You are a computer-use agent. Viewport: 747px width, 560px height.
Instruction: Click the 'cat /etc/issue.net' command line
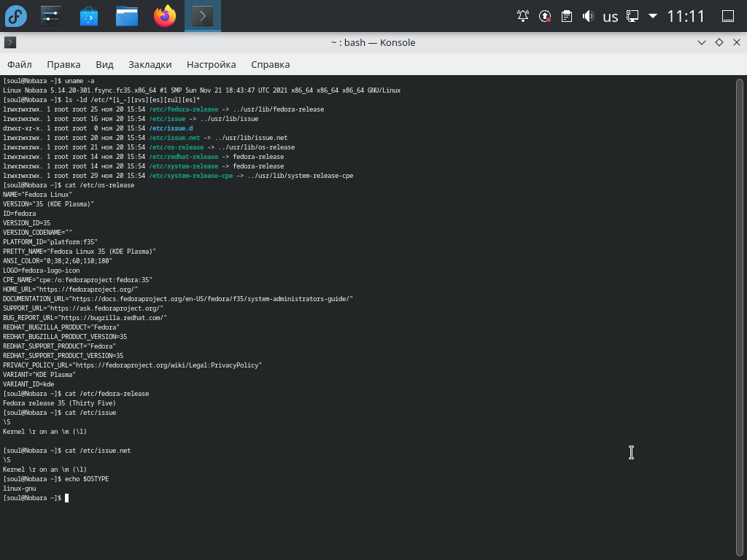tap(66, 451)
